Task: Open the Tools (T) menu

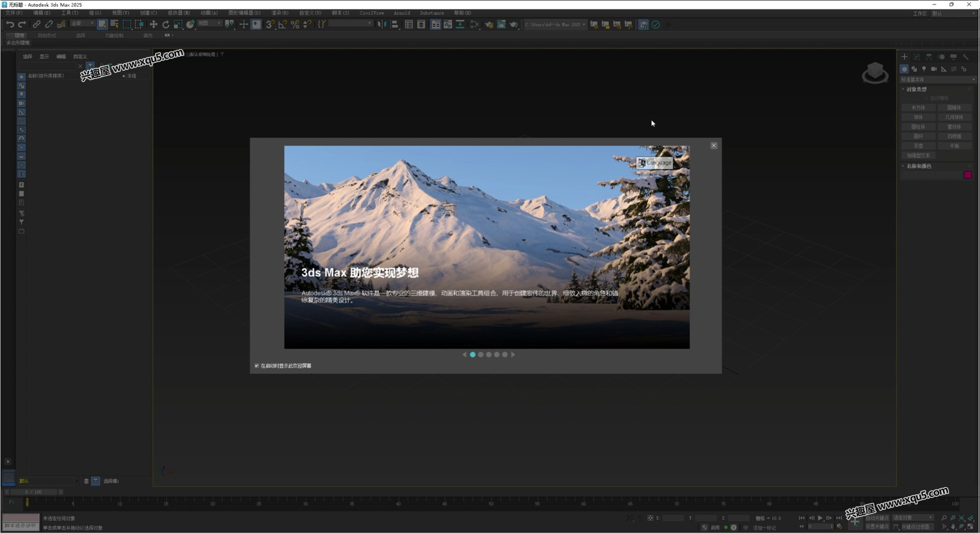Action: [x=70, y=13]
